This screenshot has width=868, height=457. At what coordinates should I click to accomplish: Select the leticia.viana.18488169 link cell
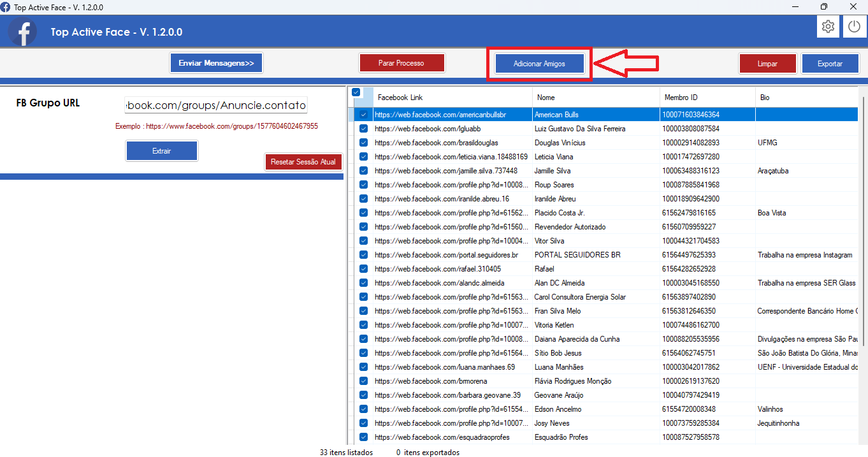(x=452, y=157)
